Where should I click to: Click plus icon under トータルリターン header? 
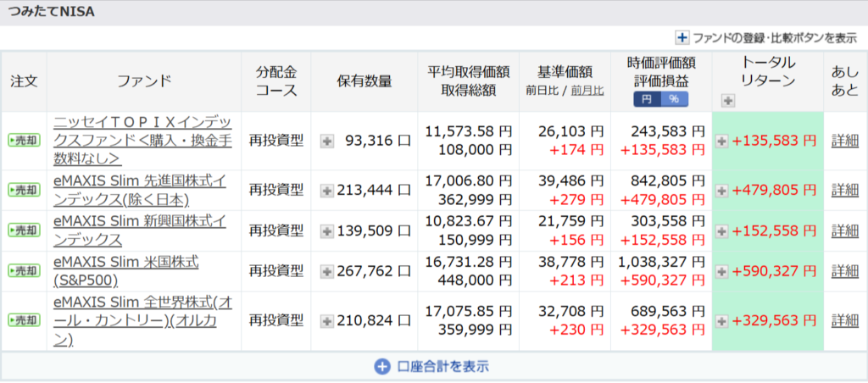pos(727,100)
